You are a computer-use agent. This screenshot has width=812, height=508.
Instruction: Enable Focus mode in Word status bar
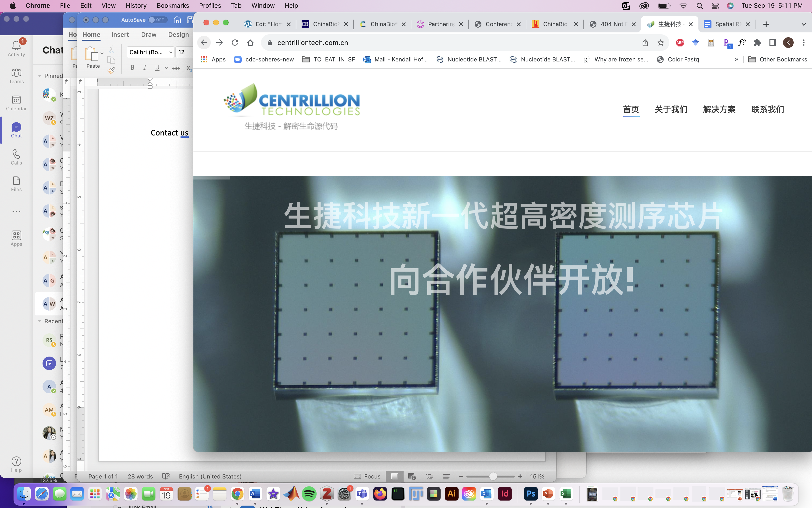click(x=367, y=476)
